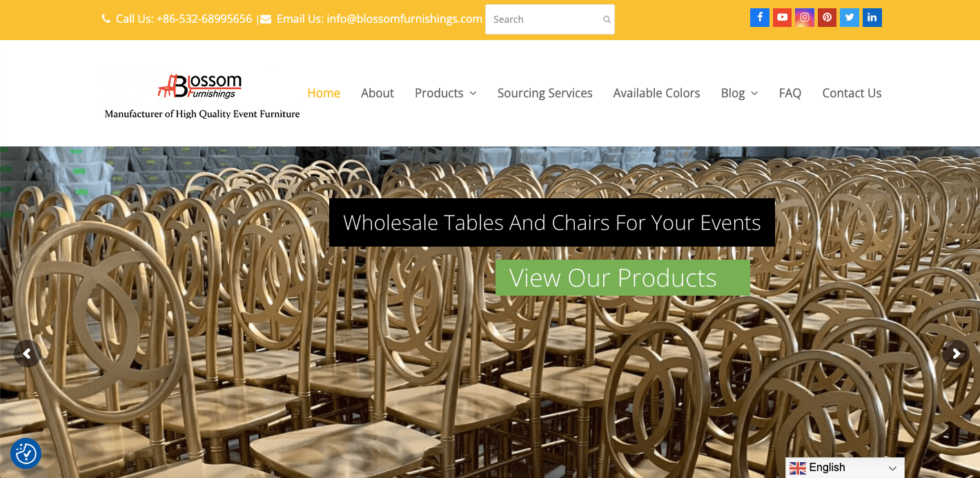Open the YouTube social icon
980x478 pixels.
[x=782, y=18]
